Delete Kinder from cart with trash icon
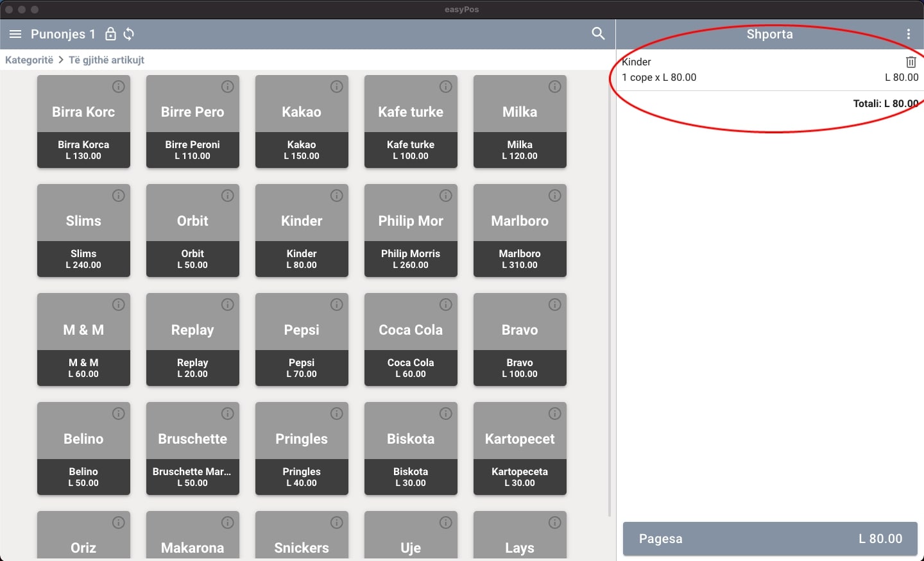Screen dimensions: 924x561 [911, 62]
